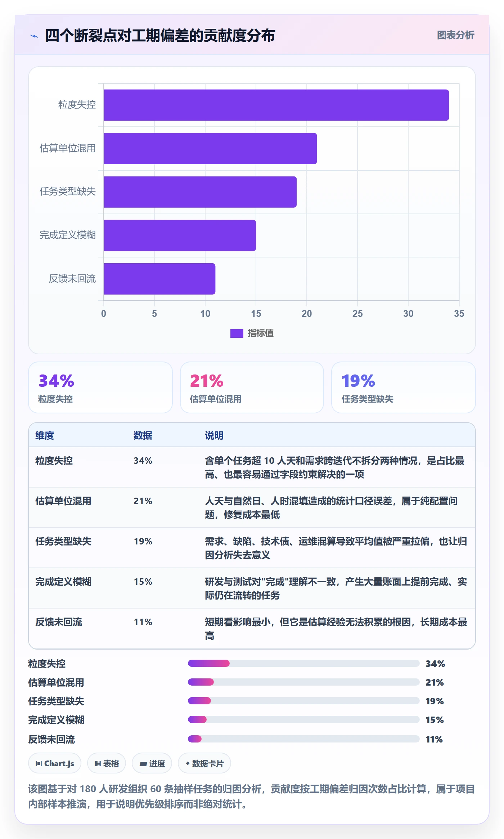
Task: Click the 估算单位混用 axis label on chart
Action: 68,148
